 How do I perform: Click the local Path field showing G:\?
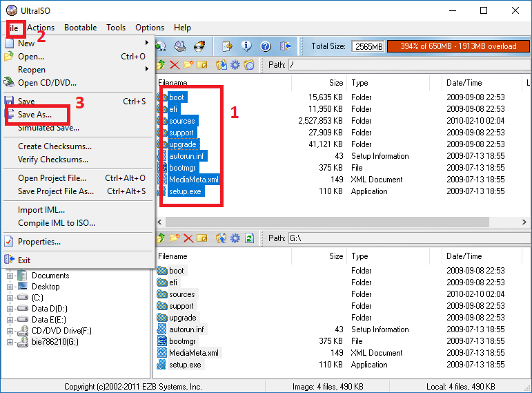[x=409, y=238]
